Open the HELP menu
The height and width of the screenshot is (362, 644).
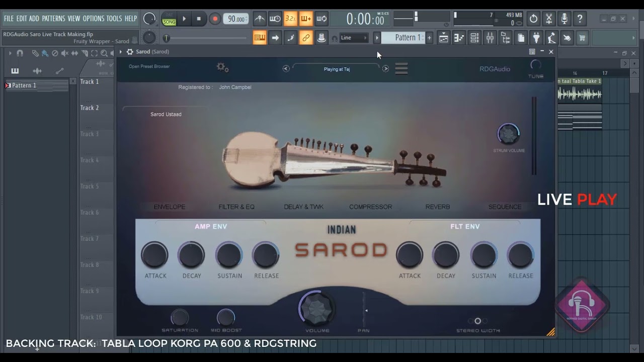click(131, 19)
